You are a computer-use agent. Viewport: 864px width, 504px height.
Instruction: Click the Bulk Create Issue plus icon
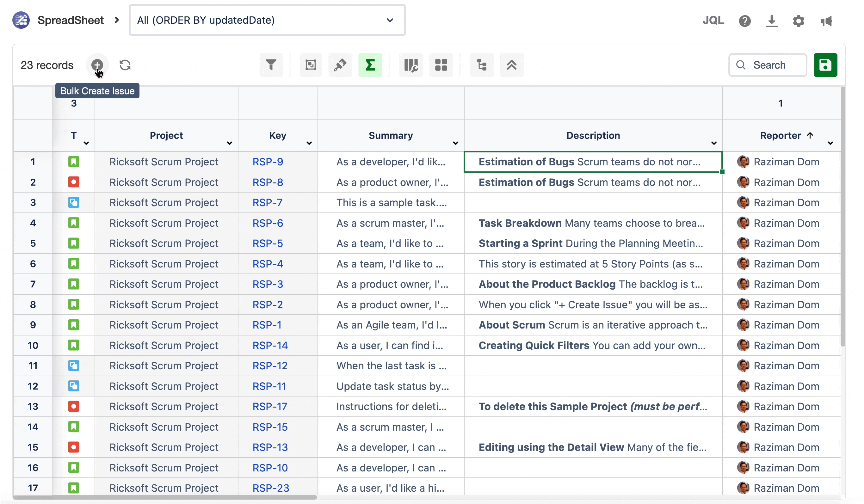[x=97, y=65]
